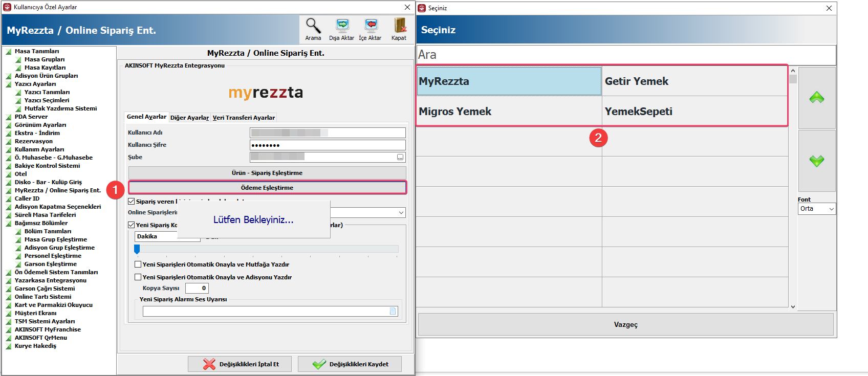The width and height of the screenshot is (868, 376).
Task: Open the Veri Transferi Ayarları tab
Action: (244, 118)
